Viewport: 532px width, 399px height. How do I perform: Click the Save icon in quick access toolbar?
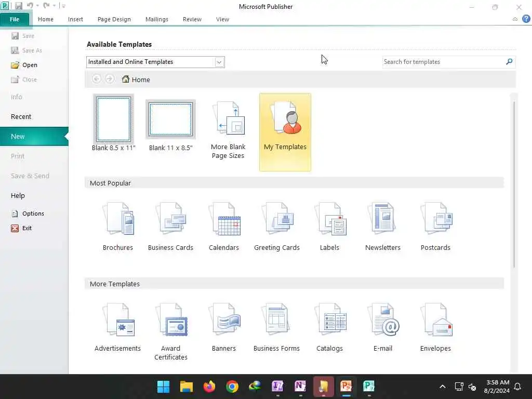(x=18, y=6)
